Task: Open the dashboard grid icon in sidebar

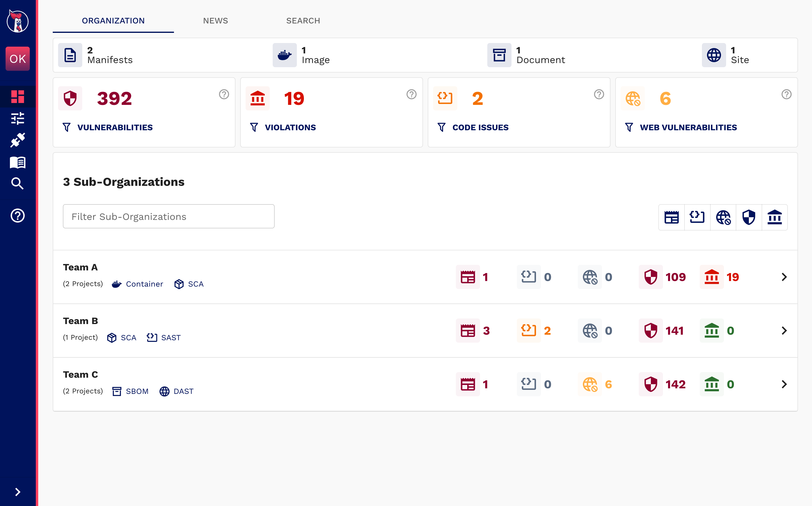Action: pos(17,97)
